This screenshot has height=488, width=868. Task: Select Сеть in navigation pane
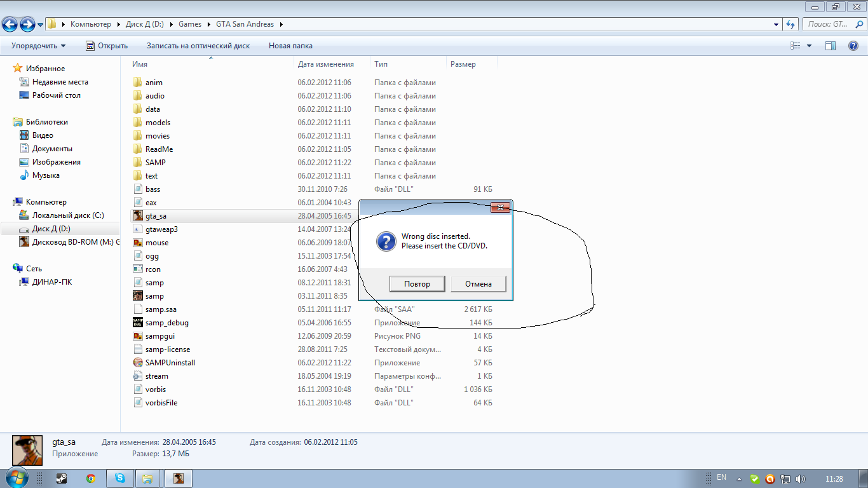click(34, 269)
